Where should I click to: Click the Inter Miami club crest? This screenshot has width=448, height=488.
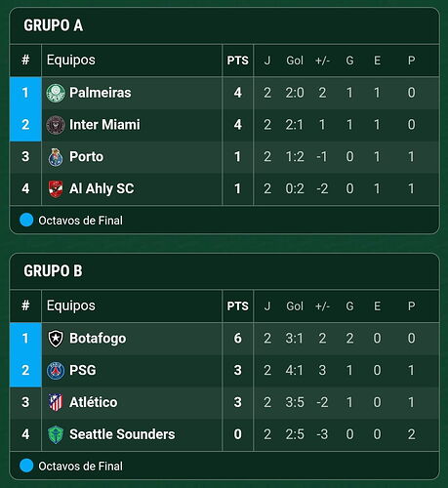click(56, 125)
